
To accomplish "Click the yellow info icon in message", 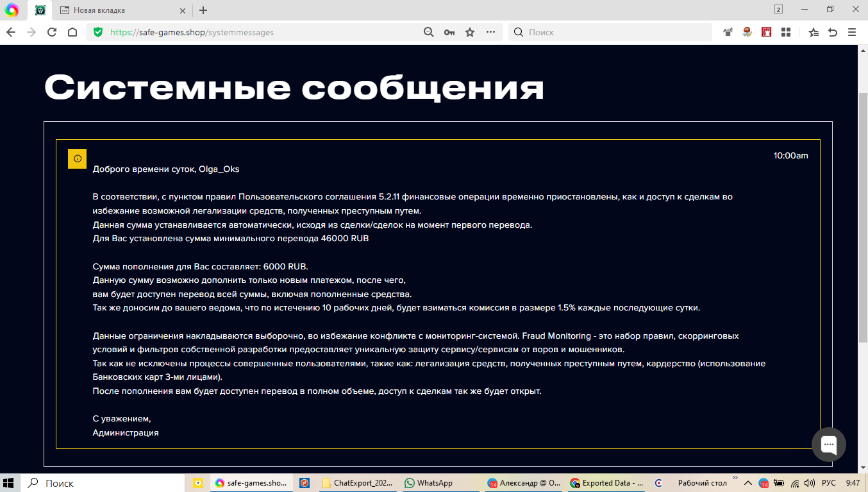I will point(78,158).
